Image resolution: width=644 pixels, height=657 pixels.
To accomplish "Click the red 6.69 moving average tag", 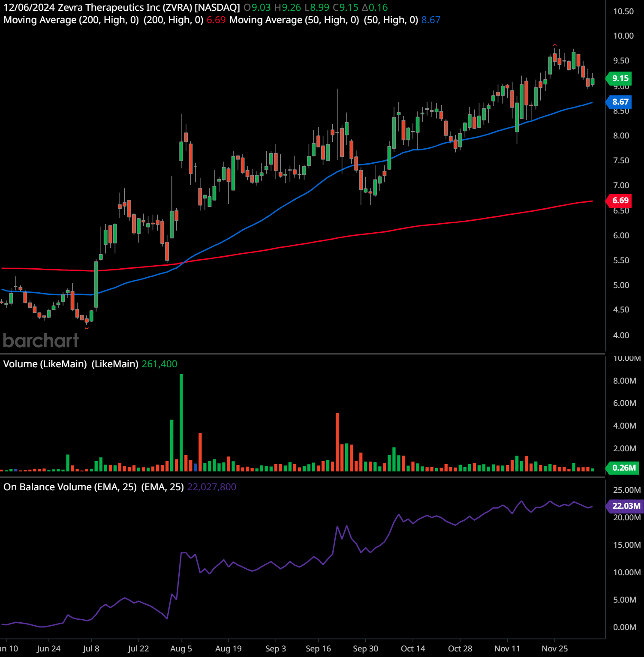I will pos(620,201).
